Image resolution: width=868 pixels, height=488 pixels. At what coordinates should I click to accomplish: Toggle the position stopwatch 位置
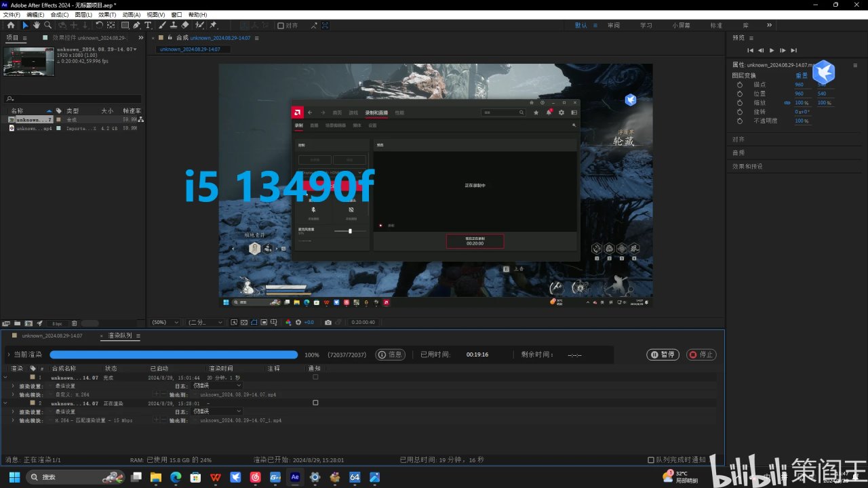point(739,94)
